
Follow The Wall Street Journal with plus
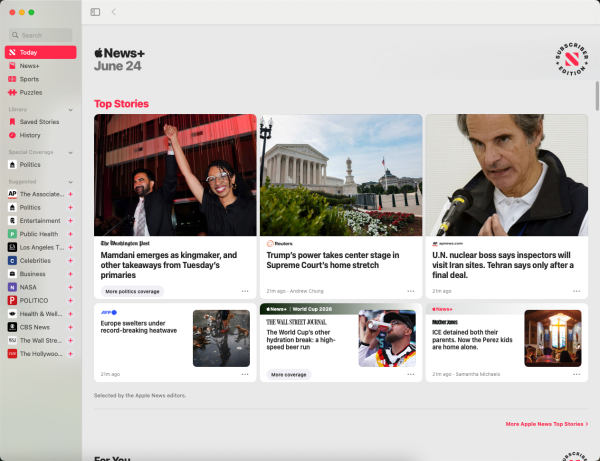[x=70, y=340]
